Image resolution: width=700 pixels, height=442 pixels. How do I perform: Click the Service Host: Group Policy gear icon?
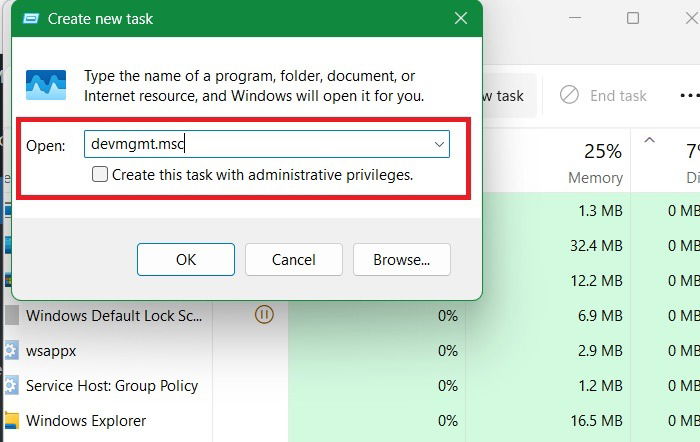coord(11,386)
